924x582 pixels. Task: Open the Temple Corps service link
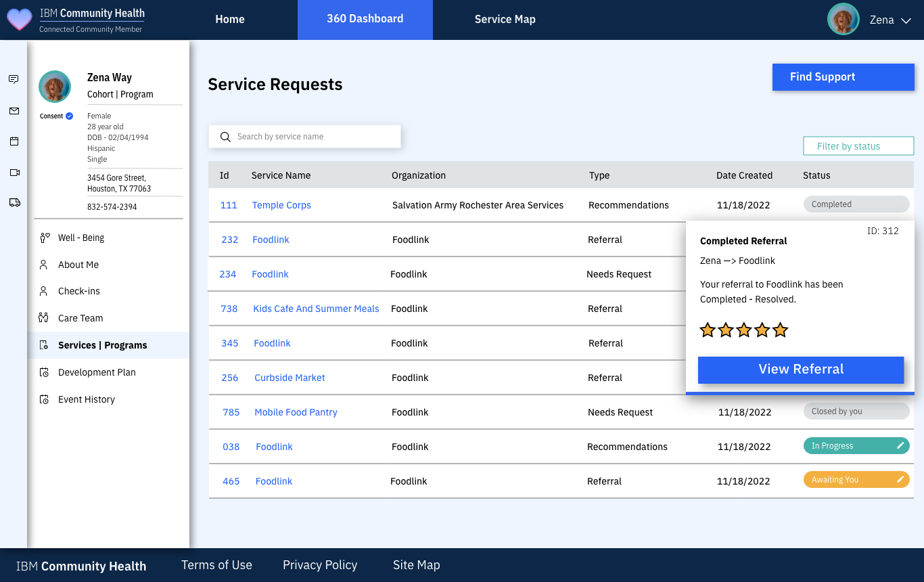(281, 205)
